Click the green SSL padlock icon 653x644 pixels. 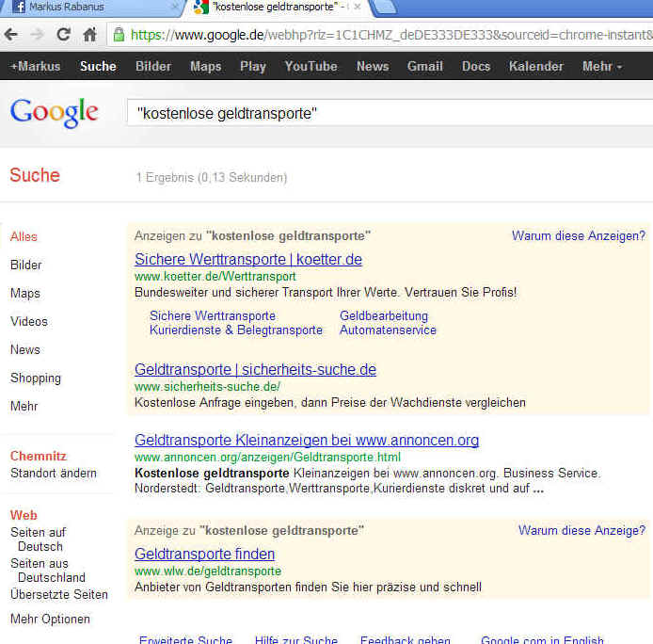click(119, 35)
